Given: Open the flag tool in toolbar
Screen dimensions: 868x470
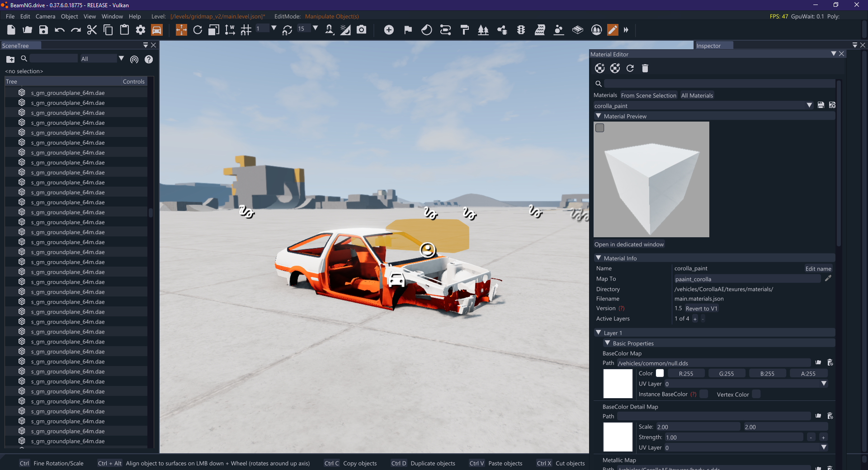Looking at the screenshot, I should tap(408, 30).
